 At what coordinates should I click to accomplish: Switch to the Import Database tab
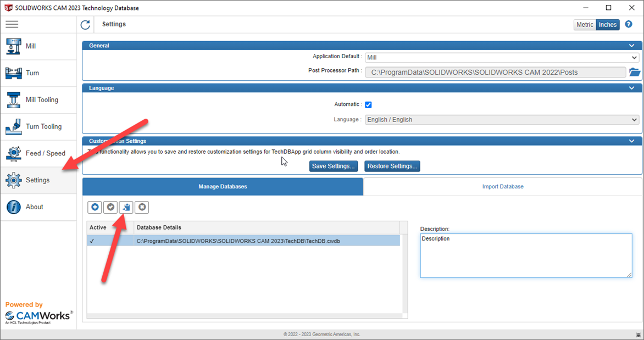503,187
